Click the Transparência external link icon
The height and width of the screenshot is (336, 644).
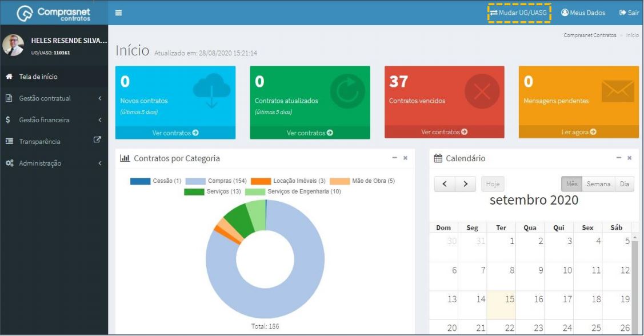point(97,139)
